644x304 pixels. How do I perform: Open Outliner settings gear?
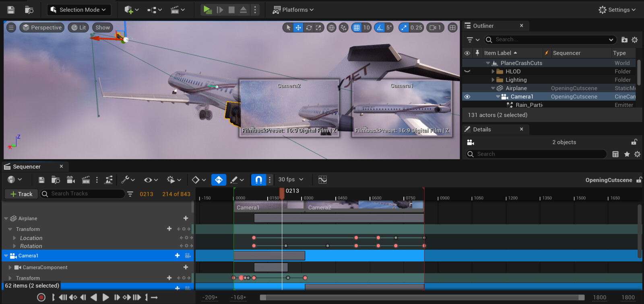pos(635,39)
